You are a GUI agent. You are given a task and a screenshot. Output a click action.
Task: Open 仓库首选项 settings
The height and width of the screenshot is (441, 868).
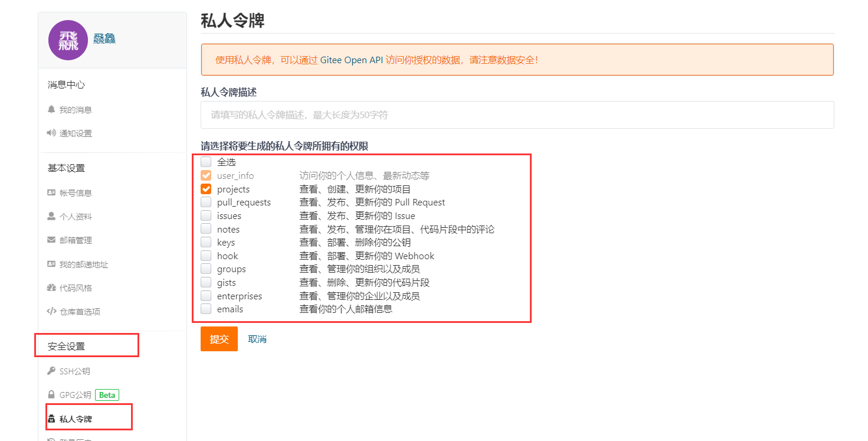pos(80,312)
